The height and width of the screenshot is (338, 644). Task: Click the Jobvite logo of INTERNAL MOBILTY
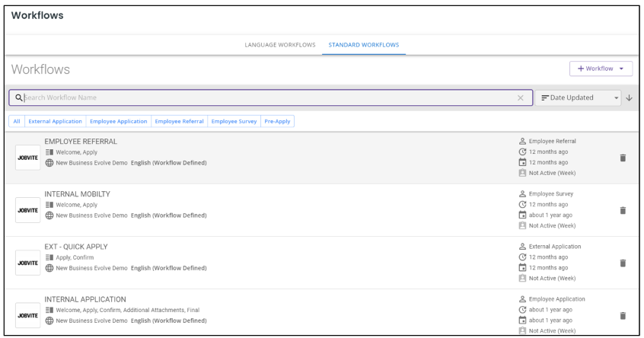click(x=28, y=210)
